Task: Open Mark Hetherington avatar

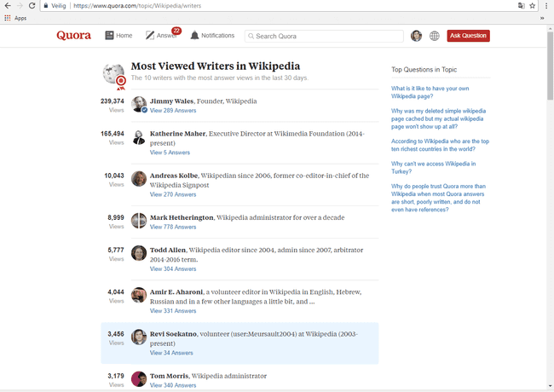Action: [139, 221]
